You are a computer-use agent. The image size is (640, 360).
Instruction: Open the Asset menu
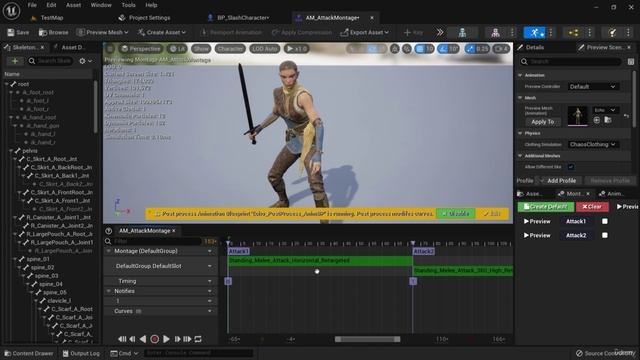[x=73, y=5]
